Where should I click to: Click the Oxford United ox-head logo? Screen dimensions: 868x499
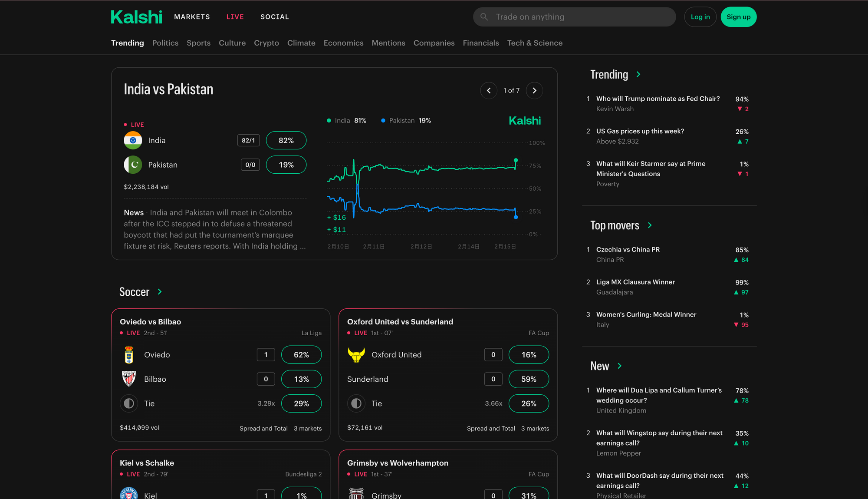[x=356, y=355]
